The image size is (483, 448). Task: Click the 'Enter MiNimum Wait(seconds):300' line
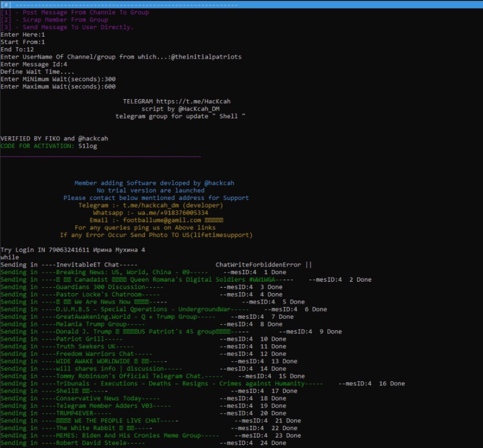pos(58,79)
